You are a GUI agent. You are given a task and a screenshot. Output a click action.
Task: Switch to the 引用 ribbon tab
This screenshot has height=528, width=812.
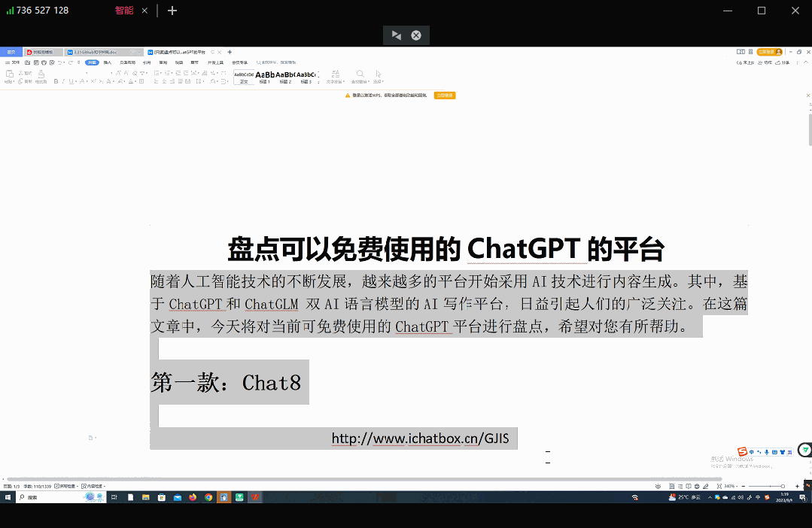[147, 62]
